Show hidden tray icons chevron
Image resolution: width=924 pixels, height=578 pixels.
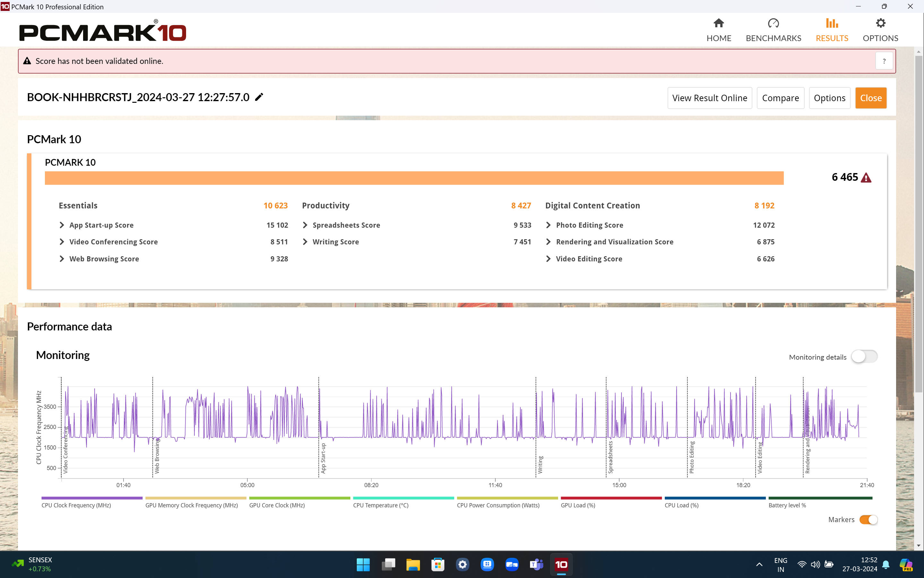(759, 564)
